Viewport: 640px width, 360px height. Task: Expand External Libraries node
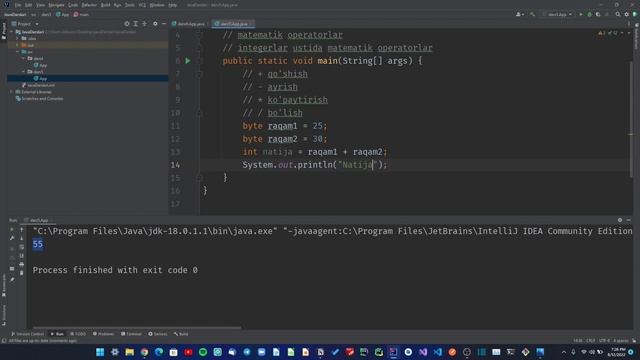pos(12,92)
